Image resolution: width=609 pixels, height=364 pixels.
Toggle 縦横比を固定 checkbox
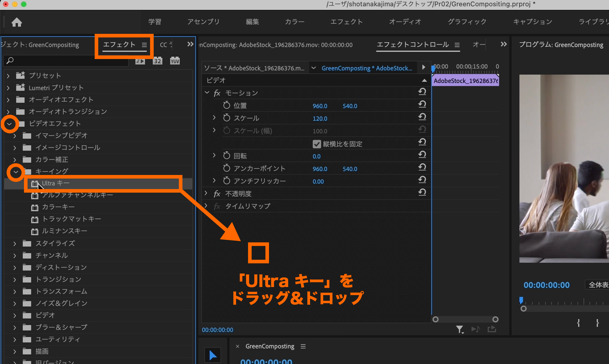[x=317, y=144]
